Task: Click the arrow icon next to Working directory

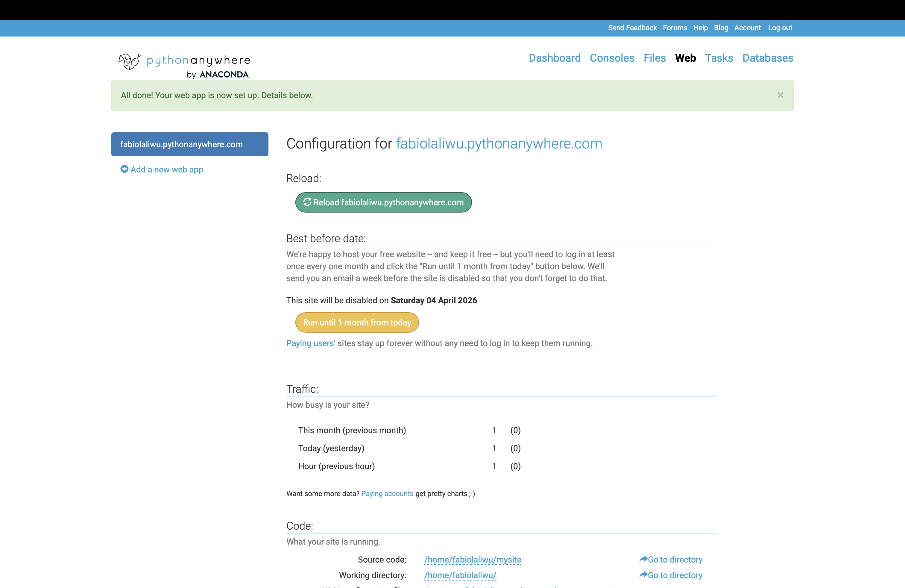Action: pyautogui.click(x=643, y=575)
